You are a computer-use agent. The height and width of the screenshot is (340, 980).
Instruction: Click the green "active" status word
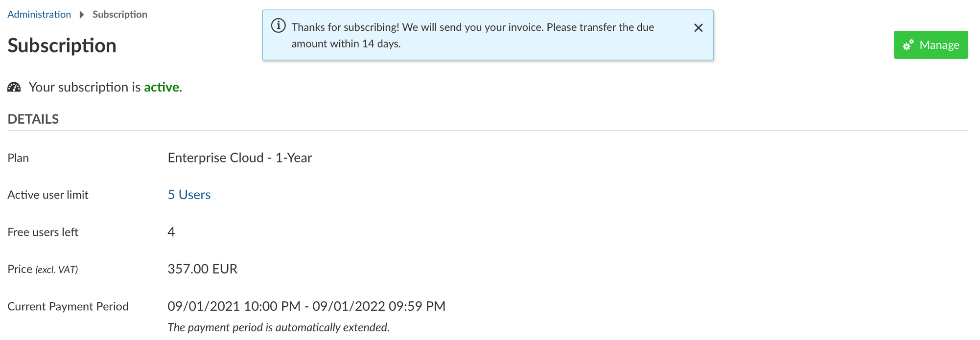tap(162, 87)
